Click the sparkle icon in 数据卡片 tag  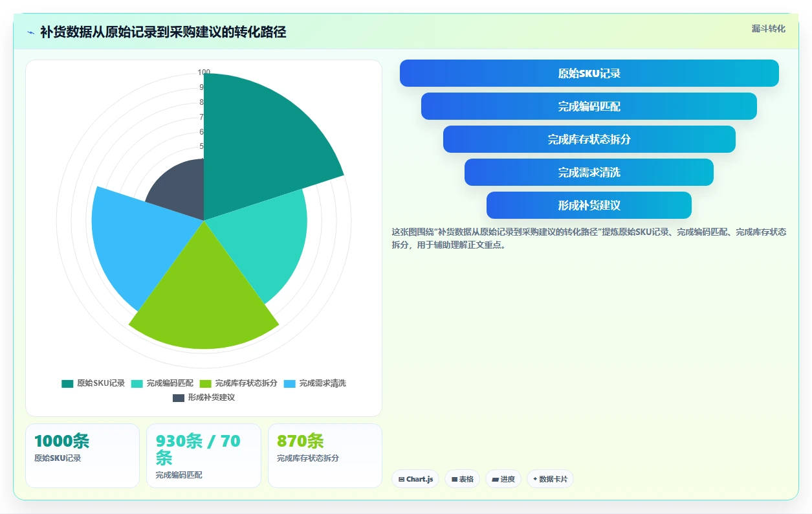point(535,479)
